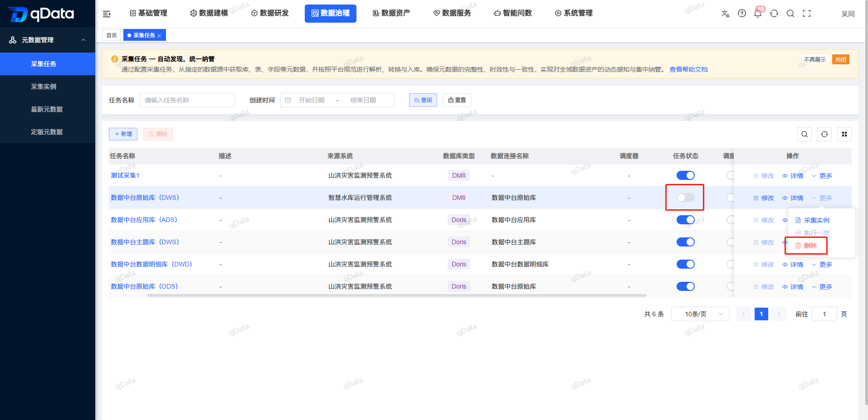This screenshot has height=420, width=868.
Task: Open the 10条/页 page size dropdown
Action: (700, 314)
